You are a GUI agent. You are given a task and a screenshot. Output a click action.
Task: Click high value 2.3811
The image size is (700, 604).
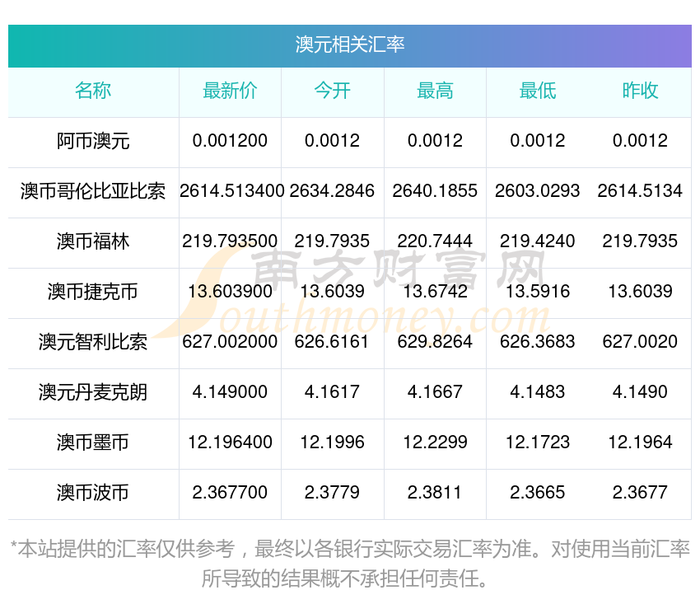[x=435, y=493]
